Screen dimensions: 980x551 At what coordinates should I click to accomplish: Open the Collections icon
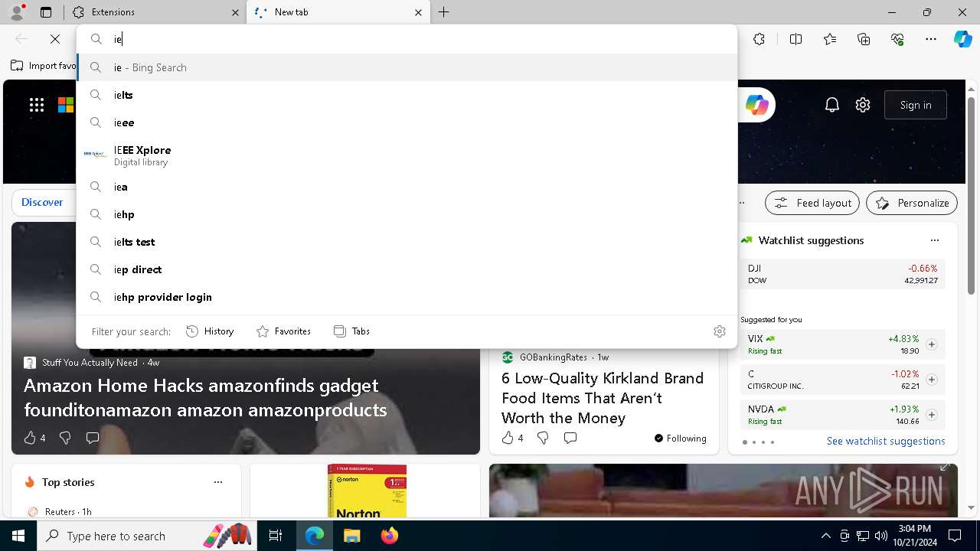(x=864, y=39)
